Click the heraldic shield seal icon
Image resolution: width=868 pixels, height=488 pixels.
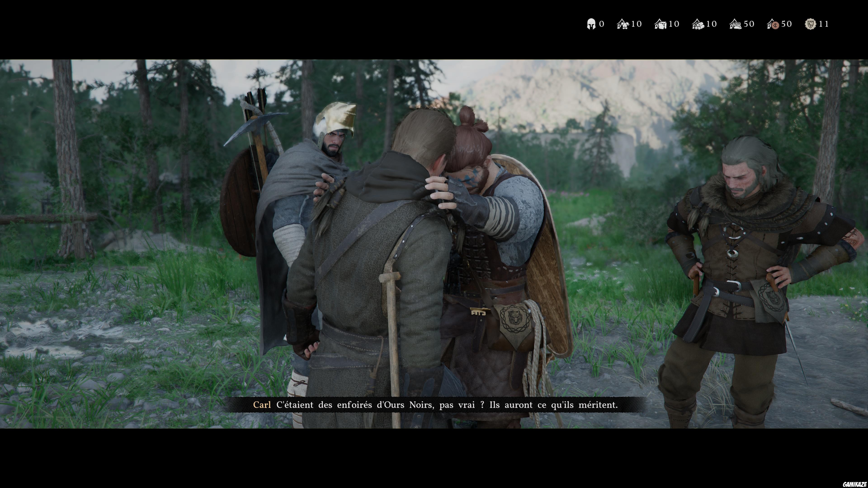(x=810, y=24)
